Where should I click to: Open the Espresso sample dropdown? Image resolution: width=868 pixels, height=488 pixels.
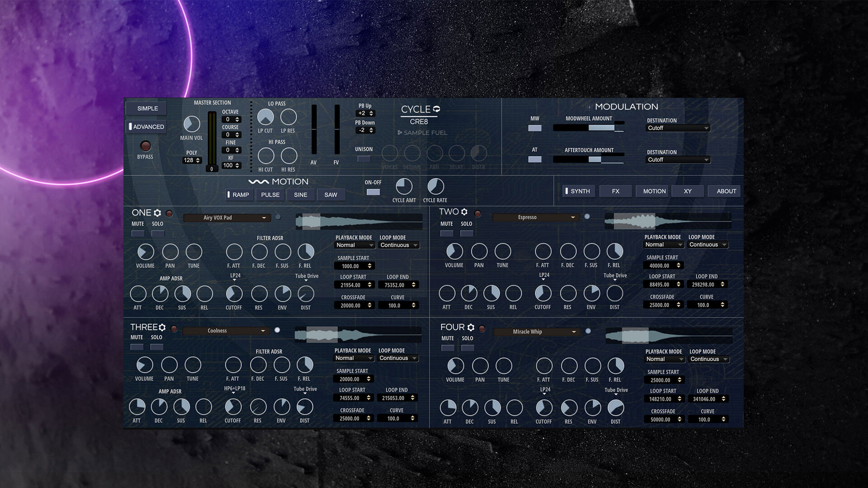536,217
